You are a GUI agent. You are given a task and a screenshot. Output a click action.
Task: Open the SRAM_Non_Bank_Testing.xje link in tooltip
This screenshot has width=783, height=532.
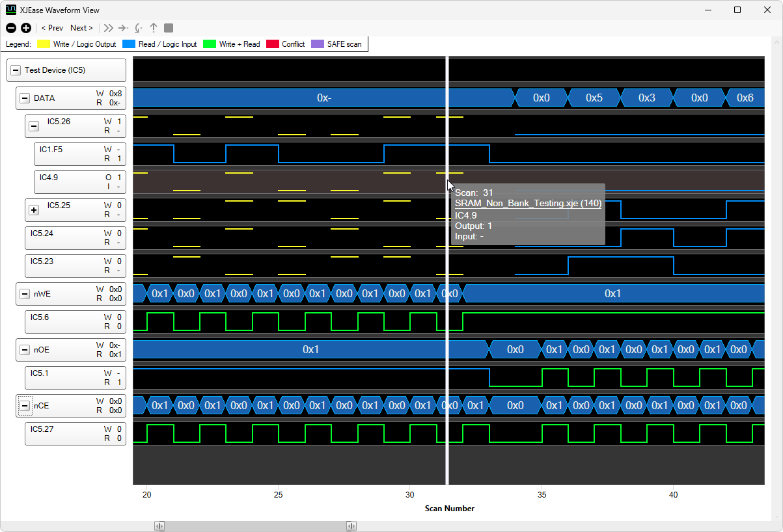point(528,203)
